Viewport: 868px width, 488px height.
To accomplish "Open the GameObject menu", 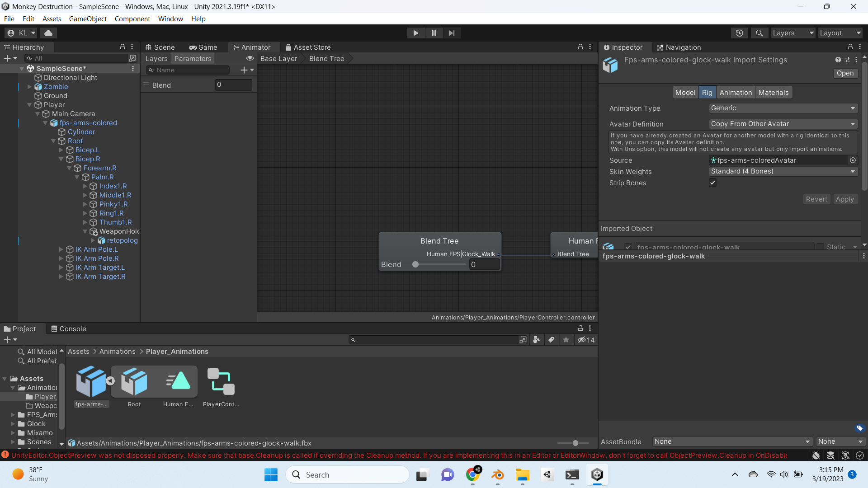I will pos(87,19).
